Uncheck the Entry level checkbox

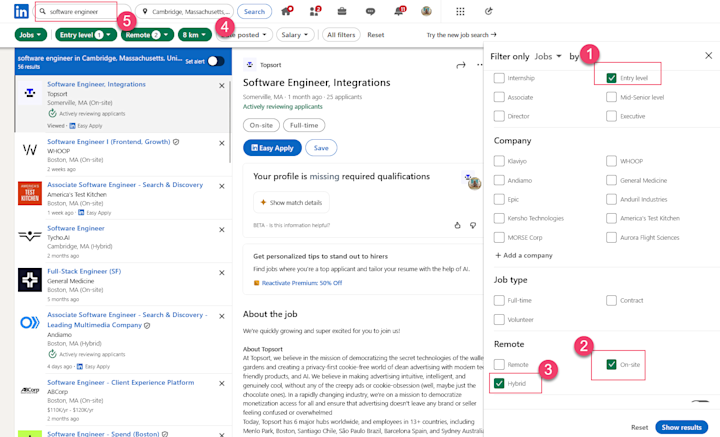coord(611,78)
